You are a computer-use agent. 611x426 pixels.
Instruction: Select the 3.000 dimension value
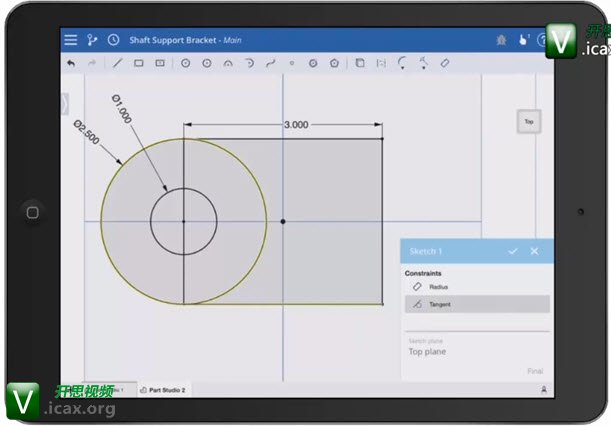click(296, 125)
